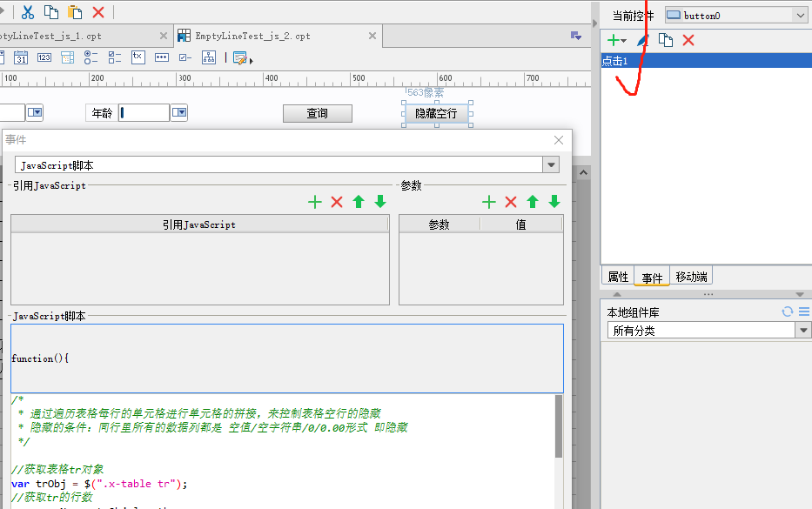The image size is (812, 509).
Task: Select the checkbox group widget icon
Action: [115, 57]
